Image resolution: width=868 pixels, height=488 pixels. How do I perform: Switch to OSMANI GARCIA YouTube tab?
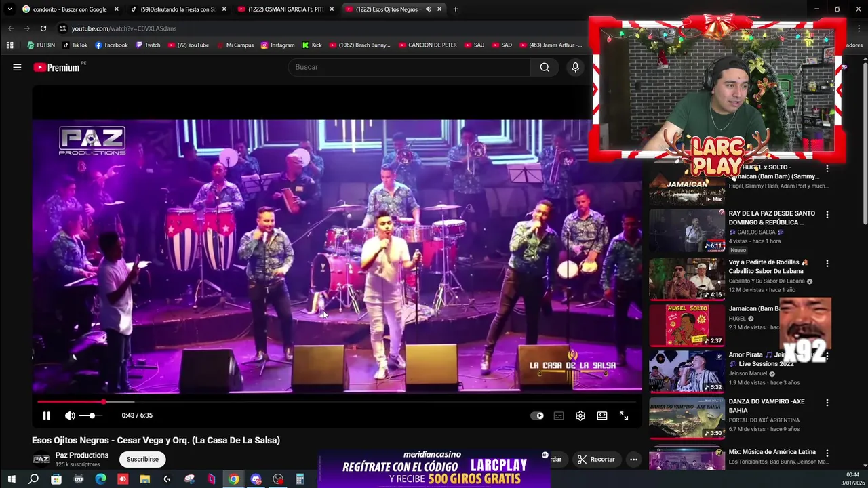point(285,9)
